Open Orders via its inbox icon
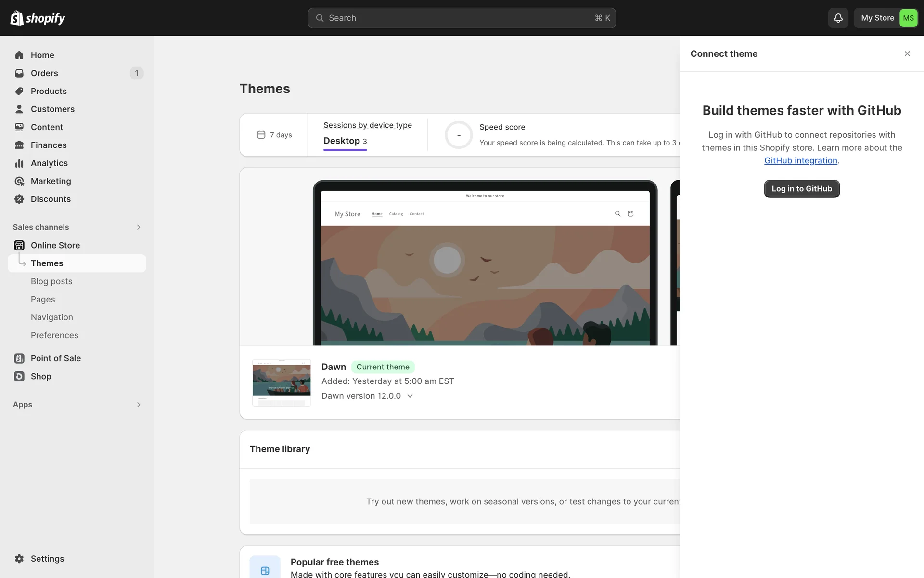 19,73
